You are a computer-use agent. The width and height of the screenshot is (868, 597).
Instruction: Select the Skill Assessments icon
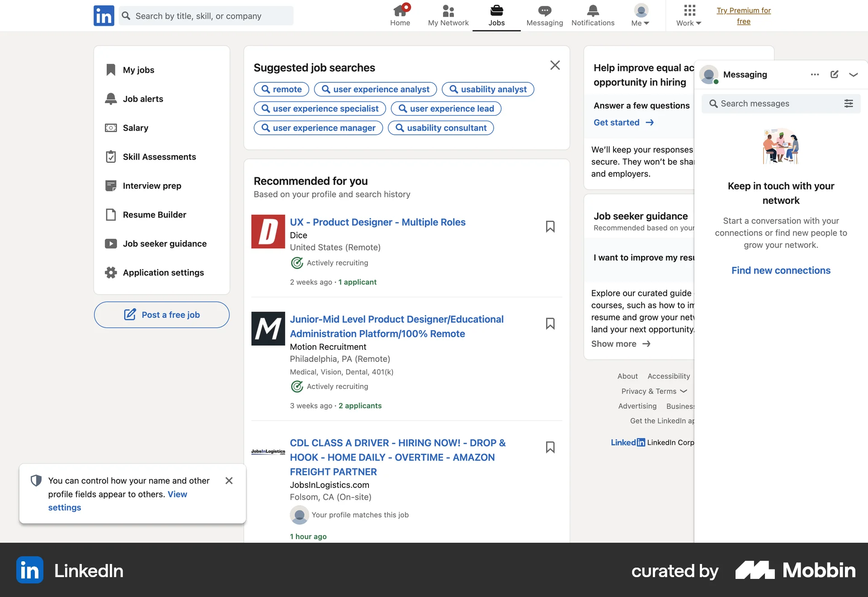pyautogui.click(x=111, y=156)
